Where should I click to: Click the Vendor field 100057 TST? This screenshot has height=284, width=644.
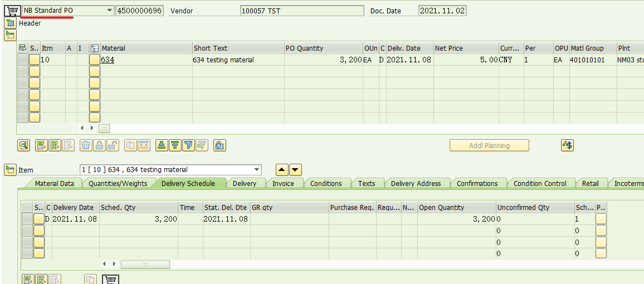303,11
